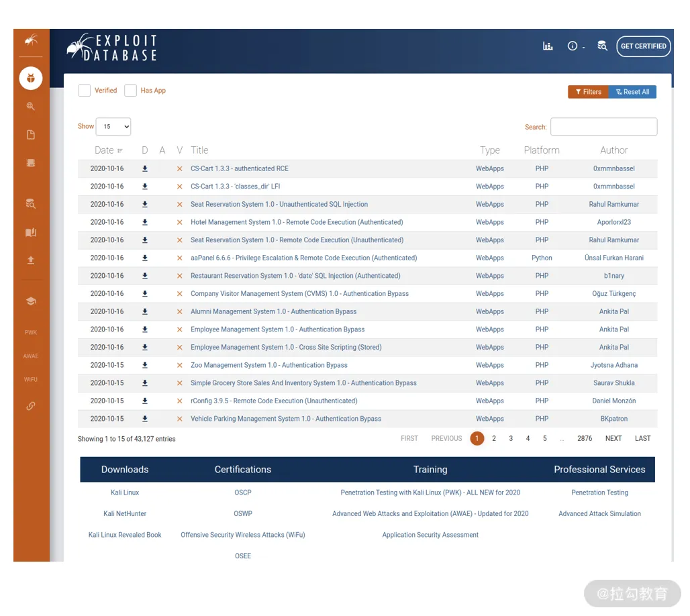Download the aaPanel 6.6.6 exploit

coord(145,258)
